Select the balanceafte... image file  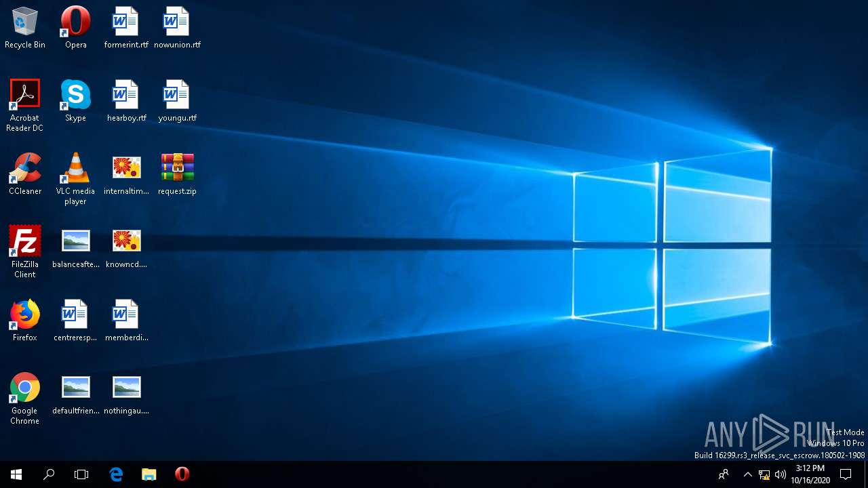(75, 247)
